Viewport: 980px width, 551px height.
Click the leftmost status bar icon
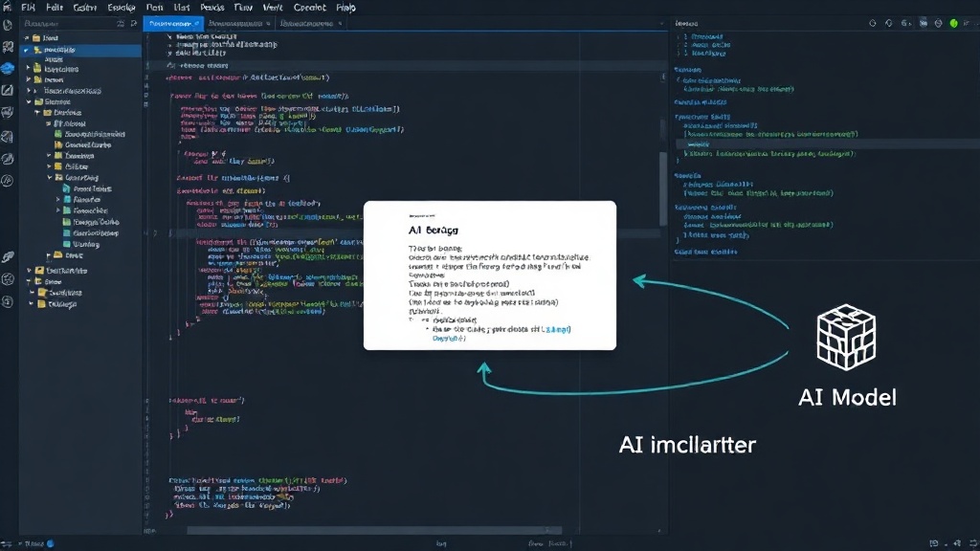pos(7,543)
